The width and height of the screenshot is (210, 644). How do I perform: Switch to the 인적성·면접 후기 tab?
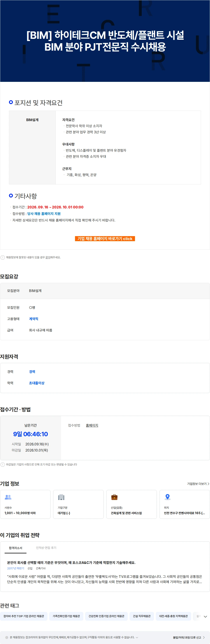coord(46,548)
